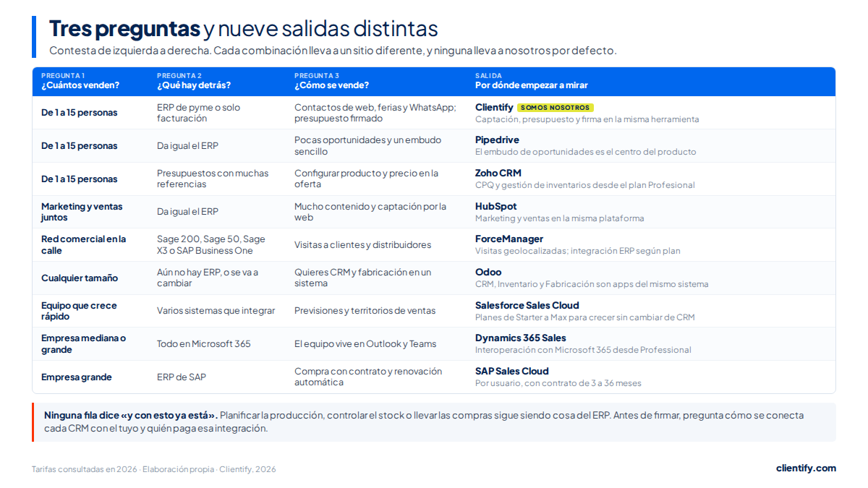868x488 pixels.
Task: Click the 'HubSpot' product name
Action: [496, 206]
